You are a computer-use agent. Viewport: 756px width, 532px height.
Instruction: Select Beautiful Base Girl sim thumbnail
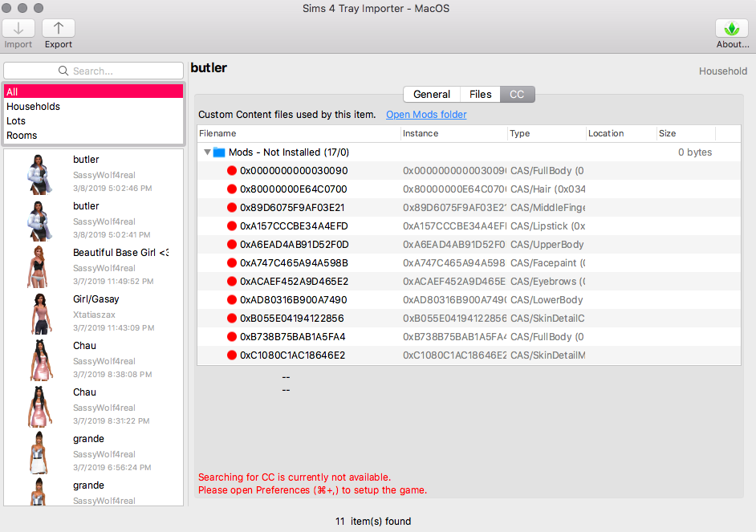38,267
